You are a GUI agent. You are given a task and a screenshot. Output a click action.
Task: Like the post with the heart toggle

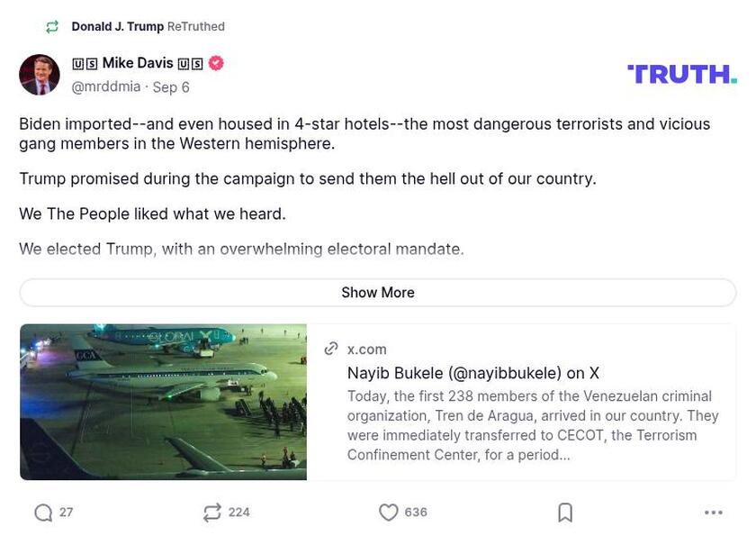click(x=388, y=512)
